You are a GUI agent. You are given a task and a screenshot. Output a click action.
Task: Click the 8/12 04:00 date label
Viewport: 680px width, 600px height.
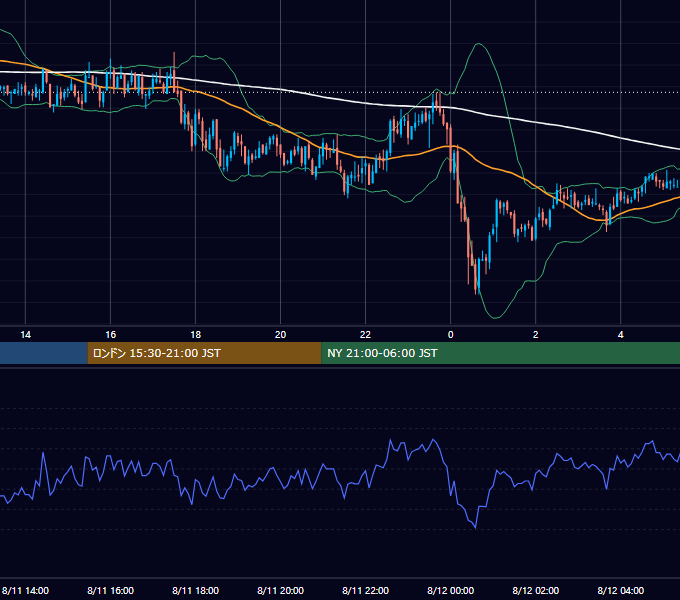coord(621,590)
